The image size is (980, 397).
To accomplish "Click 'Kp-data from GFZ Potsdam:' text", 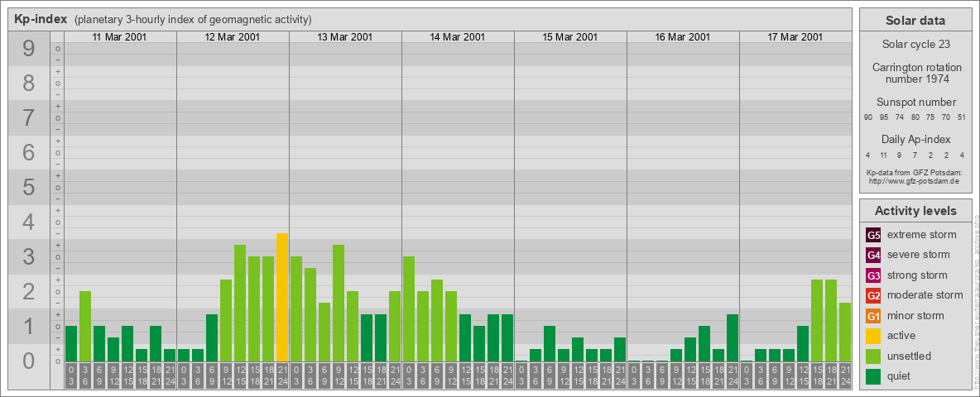I will point(915,172).
